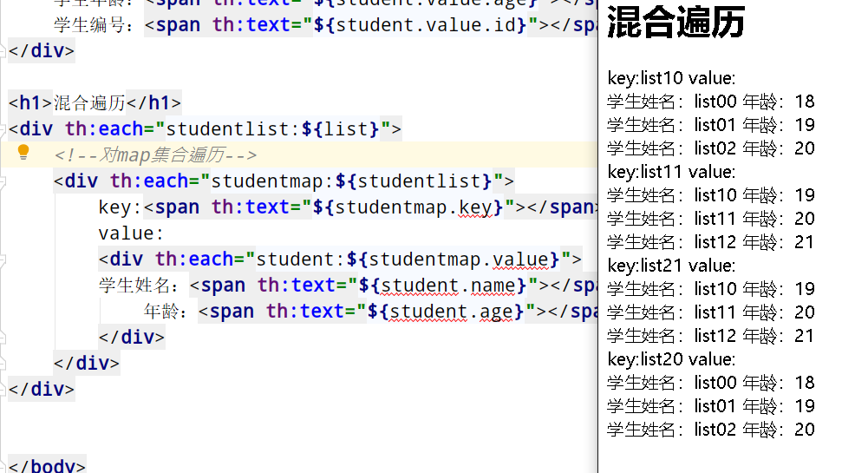868x473 pixels.
Task: Click the "${student.age}" expression
Action: click(446, 312)
